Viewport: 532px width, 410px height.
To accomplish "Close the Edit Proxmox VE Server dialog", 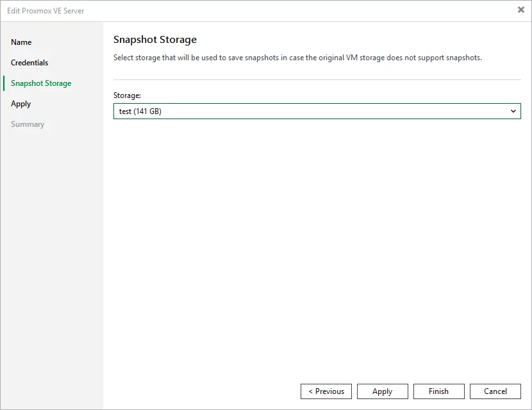I will click(x=521, y=10).
